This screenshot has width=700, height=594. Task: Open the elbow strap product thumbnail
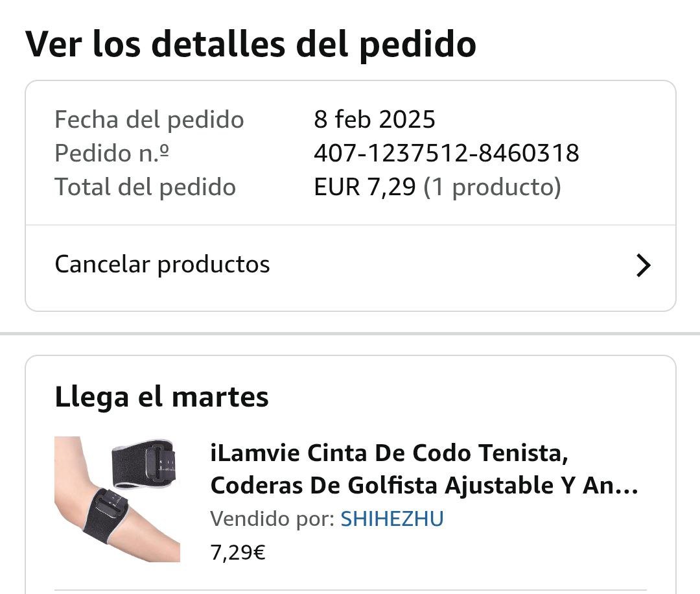click(117, 498)
